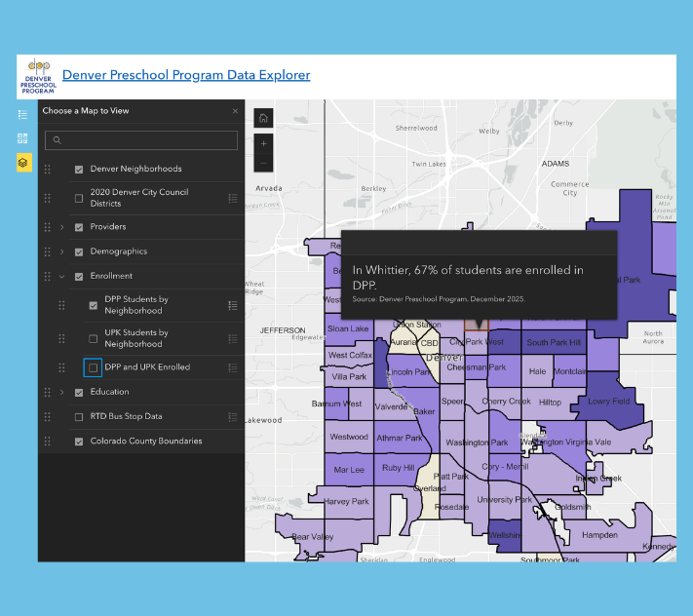Screen dimensions: 693x616
Task: Click into the layer search input field
Action: click(141, 140)
